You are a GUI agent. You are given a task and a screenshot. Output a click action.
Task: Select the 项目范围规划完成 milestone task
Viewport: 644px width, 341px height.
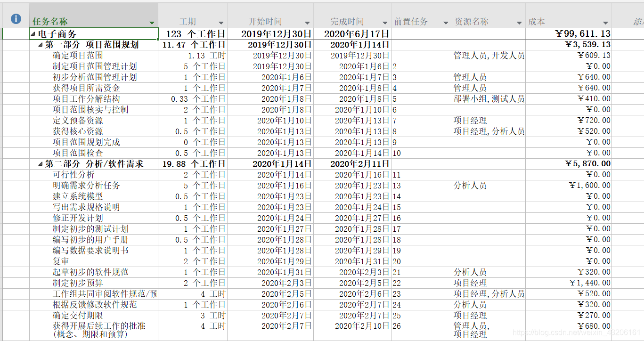(86, 142)
